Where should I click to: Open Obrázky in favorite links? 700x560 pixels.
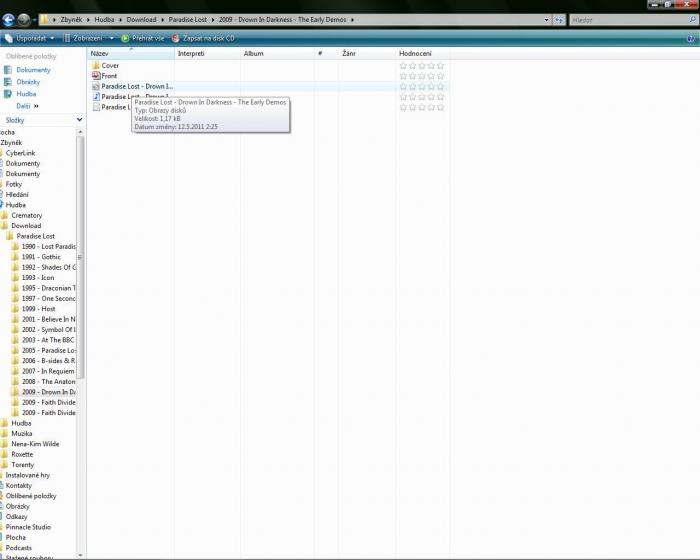(28, 82)
